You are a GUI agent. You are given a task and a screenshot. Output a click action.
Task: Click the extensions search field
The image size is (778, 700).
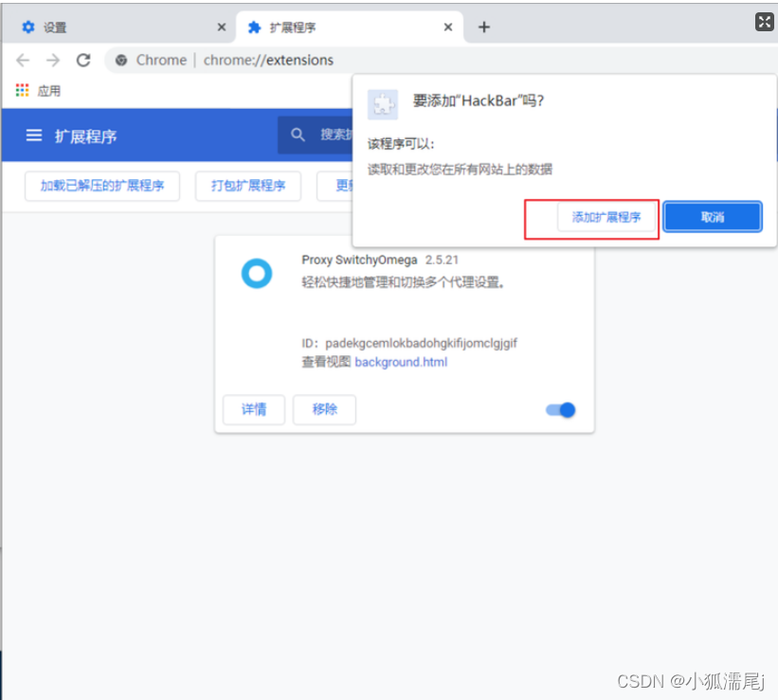click(316, 135)
